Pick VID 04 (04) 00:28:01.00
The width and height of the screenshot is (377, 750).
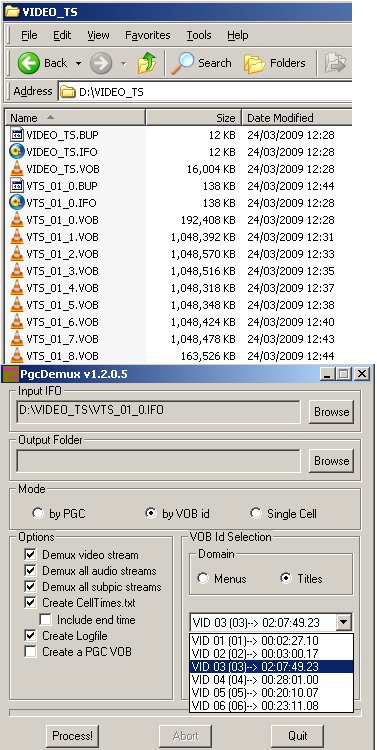tap(271, 680)
